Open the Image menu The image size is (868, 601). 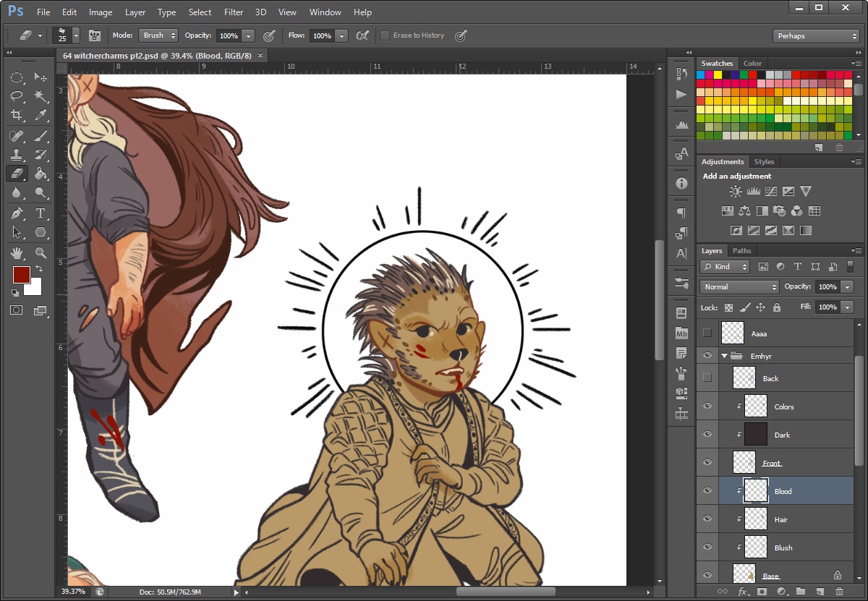101,12
